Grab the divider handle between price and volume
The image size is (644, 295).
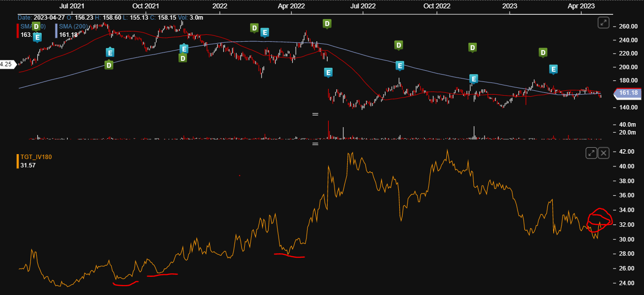315,114
